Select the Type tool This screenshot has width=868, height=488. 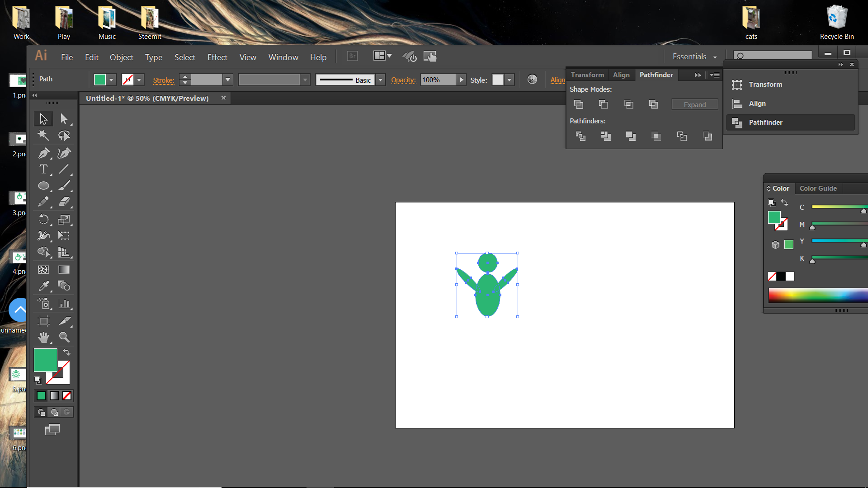pyautogui.click(x=43, y=169)
